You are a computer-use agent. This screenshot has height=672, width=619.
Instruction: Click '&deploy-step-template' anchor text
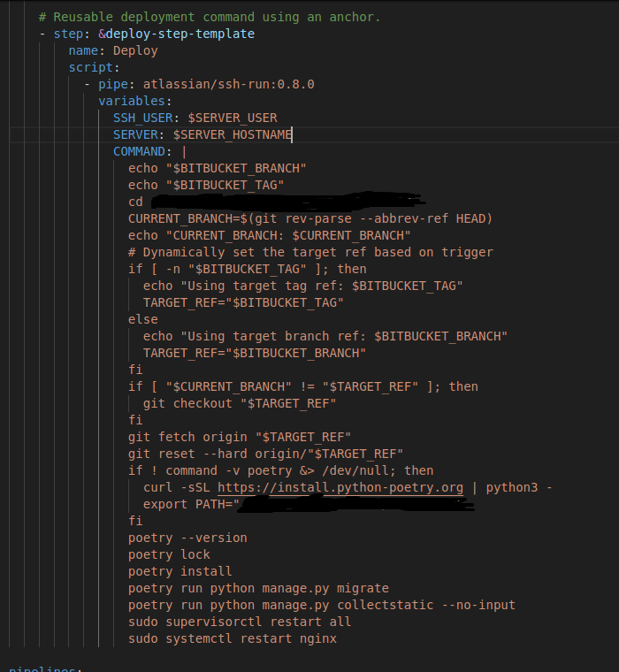coord(176,34)
